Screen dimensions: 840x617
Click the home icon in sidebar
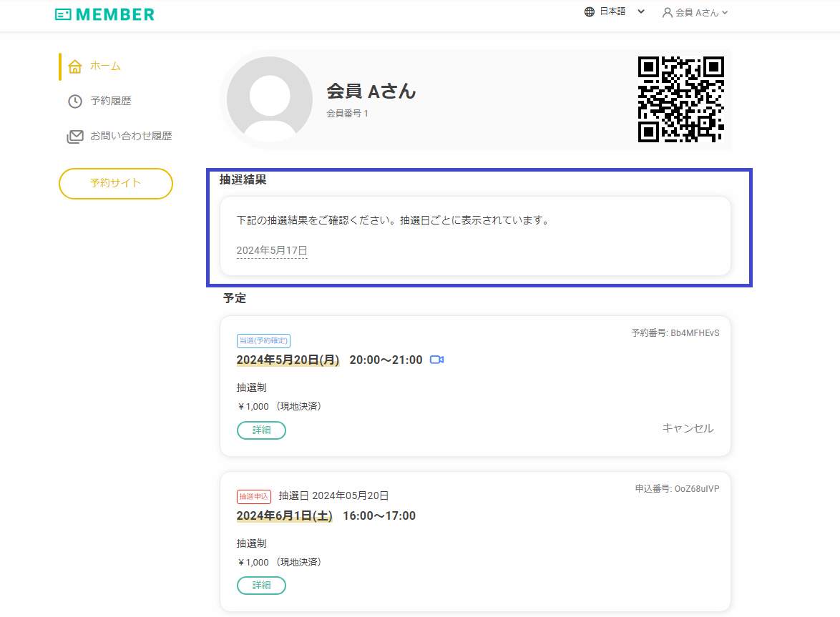(75, 66)
